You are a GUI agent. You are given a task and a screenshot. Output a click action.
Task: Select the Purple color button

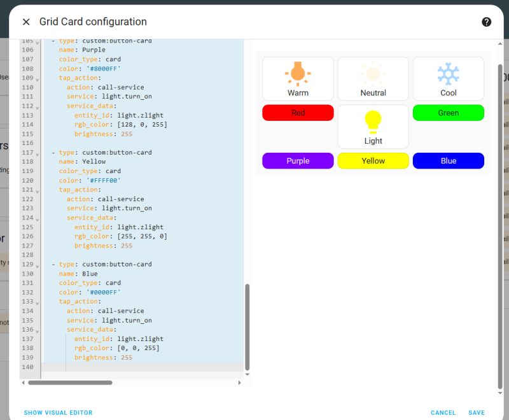point(298,160)
